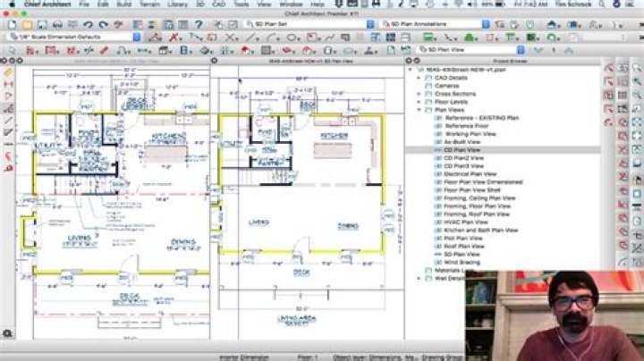Open the Terrain menu
Viewport: 644px width, 361px height.
[149, 4]
